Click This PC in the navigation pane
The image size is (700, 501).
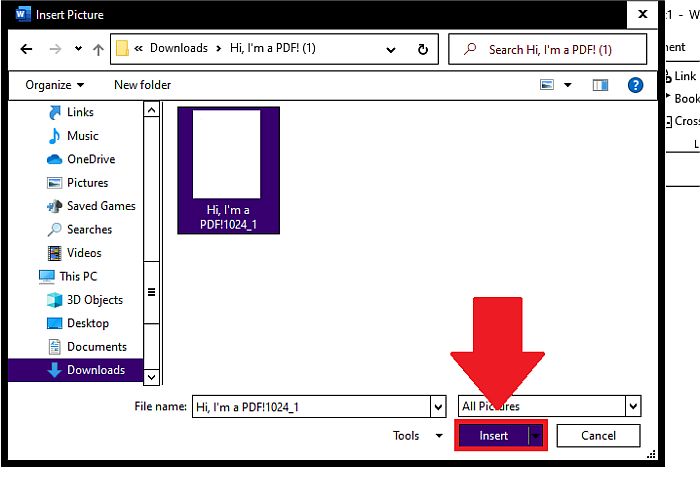(67, 276)
